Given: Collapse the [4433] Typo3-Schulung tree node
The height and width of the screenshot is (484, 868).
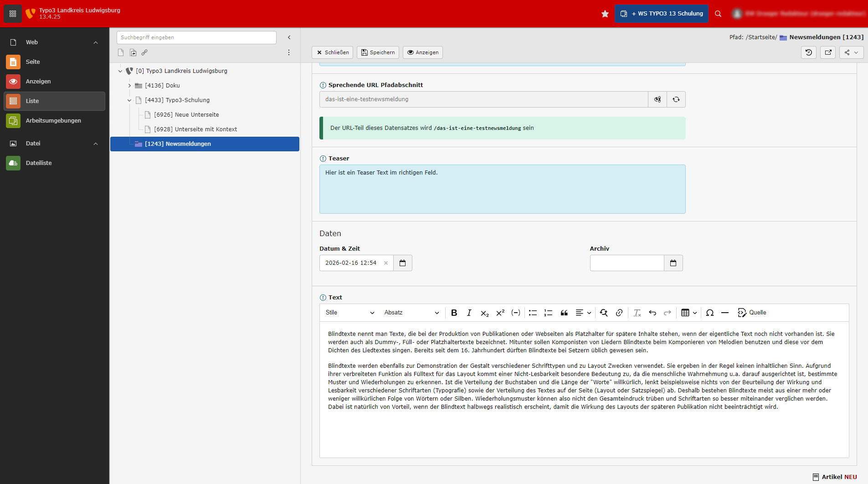Looking at the screenshot, I should point(129,100).
